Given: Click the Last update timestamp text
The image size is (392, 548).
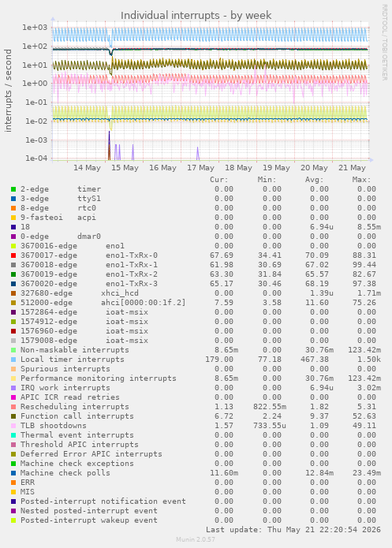Looking at the screenshot, I should [x=293, y=530].
